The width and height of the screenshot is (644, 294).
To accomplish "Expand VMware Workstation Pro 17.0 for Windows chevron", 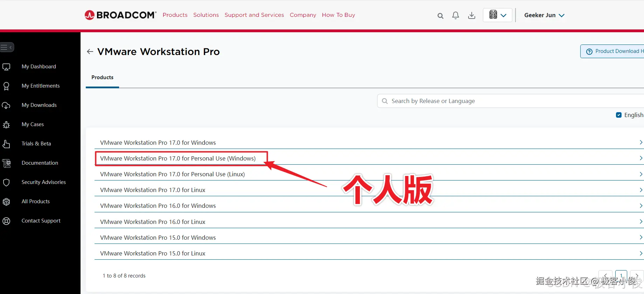I will point(640,142).
